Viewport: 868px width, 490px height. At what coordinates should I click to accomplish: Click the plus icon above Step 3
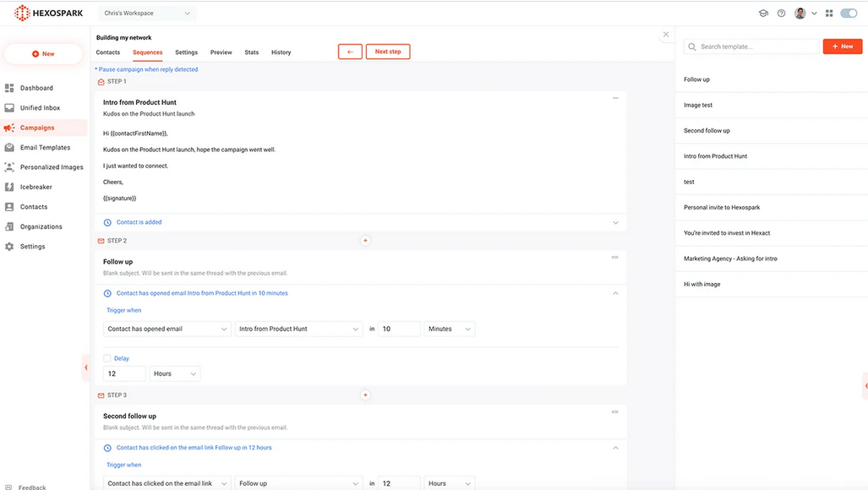pos(365,395)
